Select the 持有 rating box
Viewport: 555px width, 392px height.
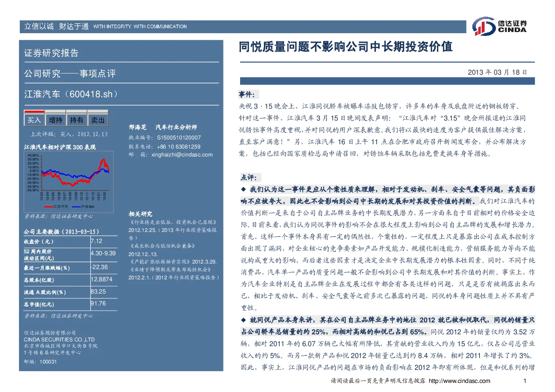tap(77, 120)
